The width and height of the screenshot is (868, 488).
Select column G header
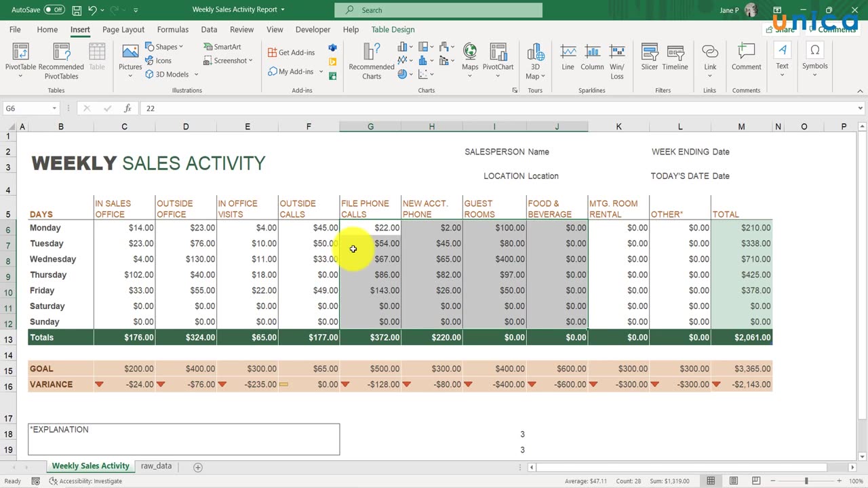point(370,127)
